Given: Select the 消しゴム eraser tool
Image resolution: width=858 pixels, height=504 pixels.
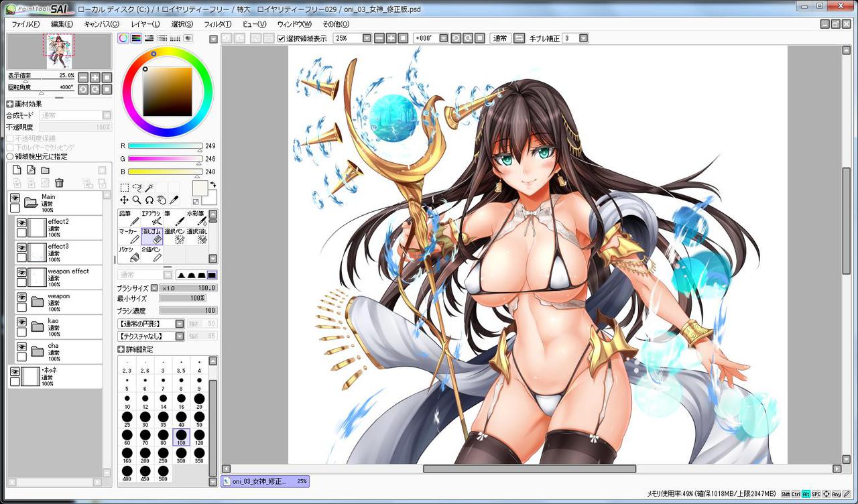Looking at the screenshot, I should point(151,236).
